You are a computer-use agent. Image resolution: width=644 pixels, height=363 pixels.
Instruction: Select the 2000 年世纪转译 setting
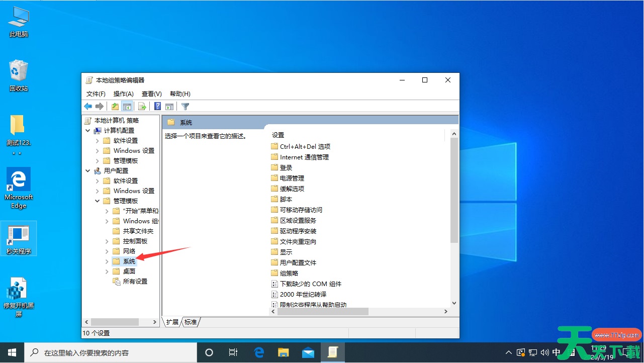pos(303,295)
